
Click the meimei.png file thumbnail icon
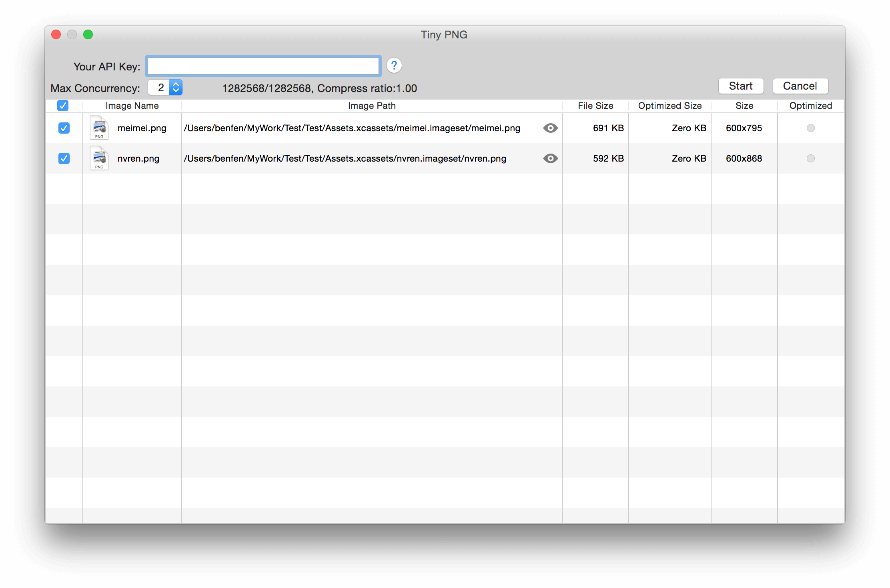(99, 128)
